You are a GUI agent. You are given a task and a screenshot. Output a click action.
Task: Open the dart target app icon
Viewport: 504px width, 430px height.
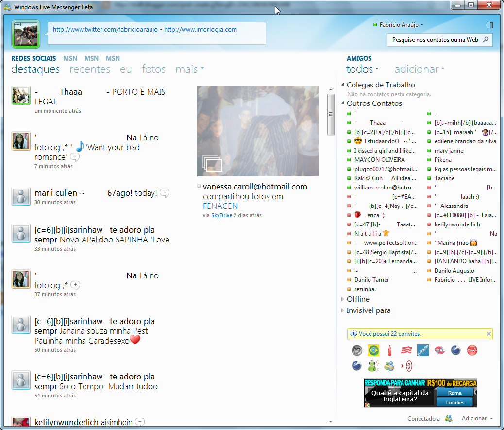[x=406, y=366]
